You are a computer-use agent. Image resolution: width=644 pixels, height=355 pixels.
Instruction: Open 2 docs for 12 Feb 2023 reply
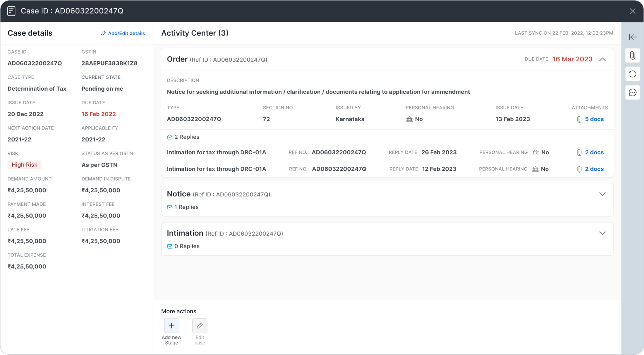[594, 169]
